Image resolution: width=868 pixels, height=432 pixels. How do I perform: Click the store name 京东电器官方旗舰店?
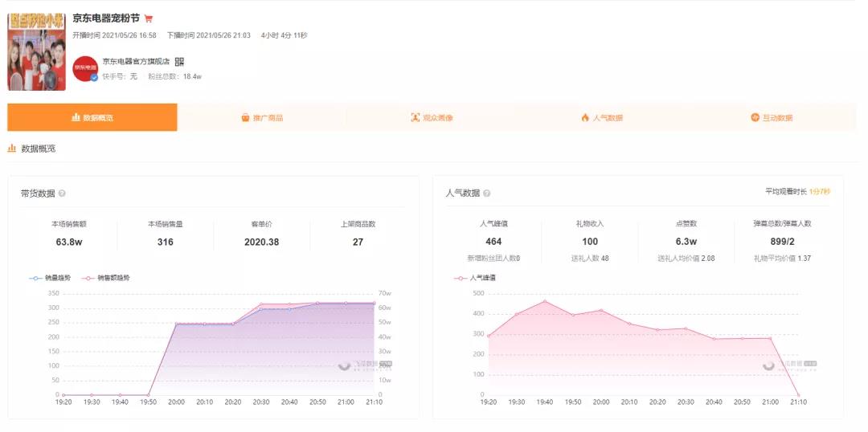click(136, 61)
